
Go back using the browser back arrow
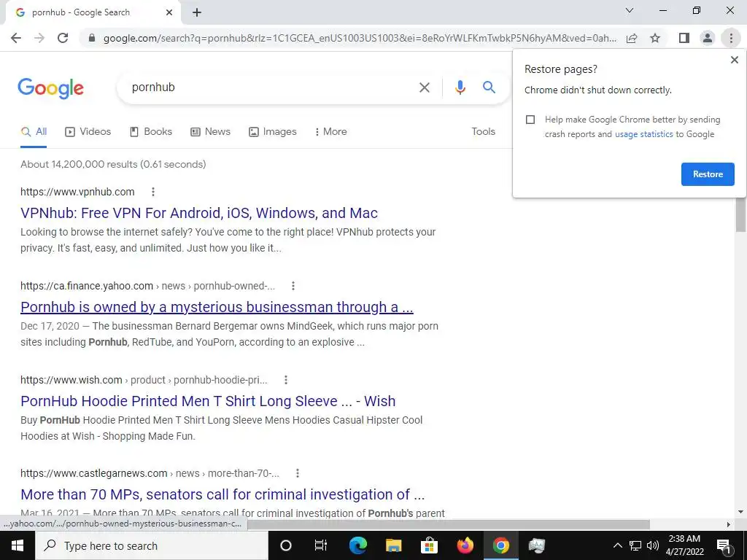coord(16,38)
